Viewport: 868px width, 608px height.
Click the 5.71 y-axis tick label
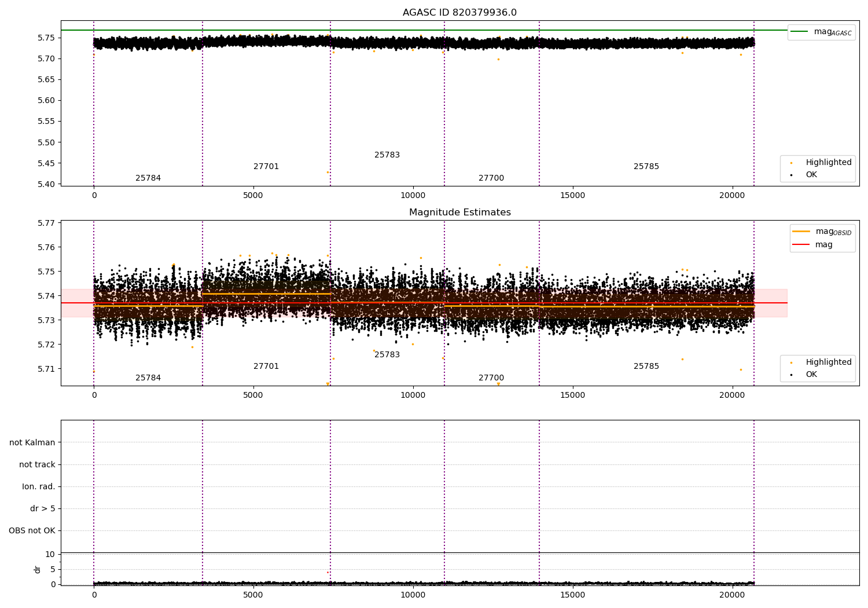click(x=46, y=369)
